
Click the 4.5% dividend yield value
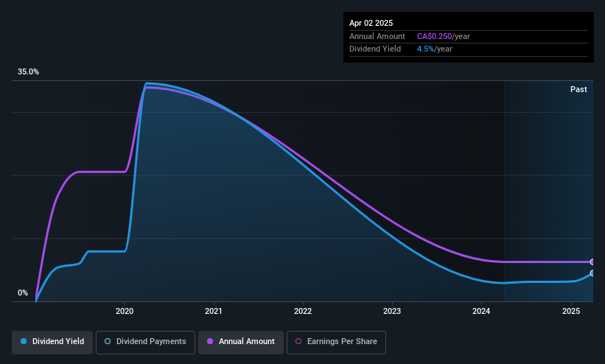pyautogui.click(x=425, y=49)
